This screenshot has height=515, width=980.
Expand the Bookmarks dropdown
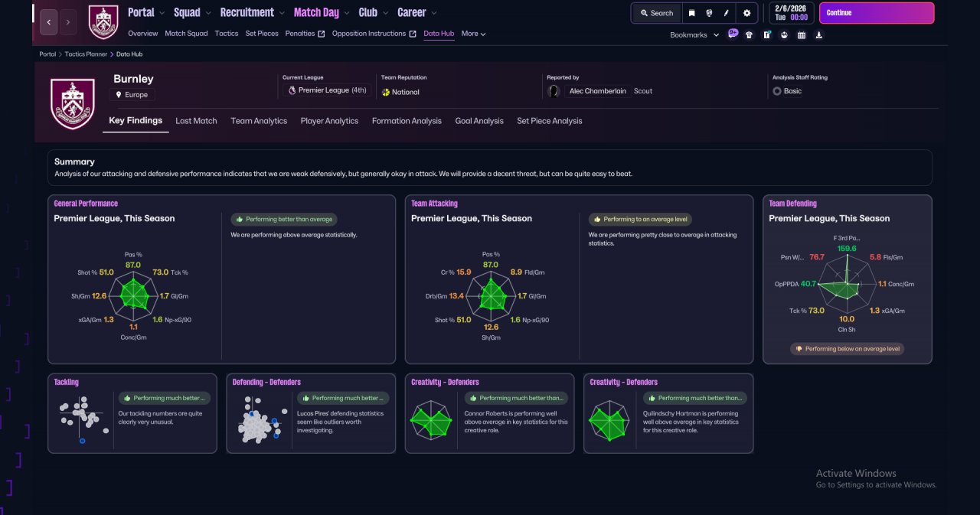pyautogui.click(x=694, y=35)
